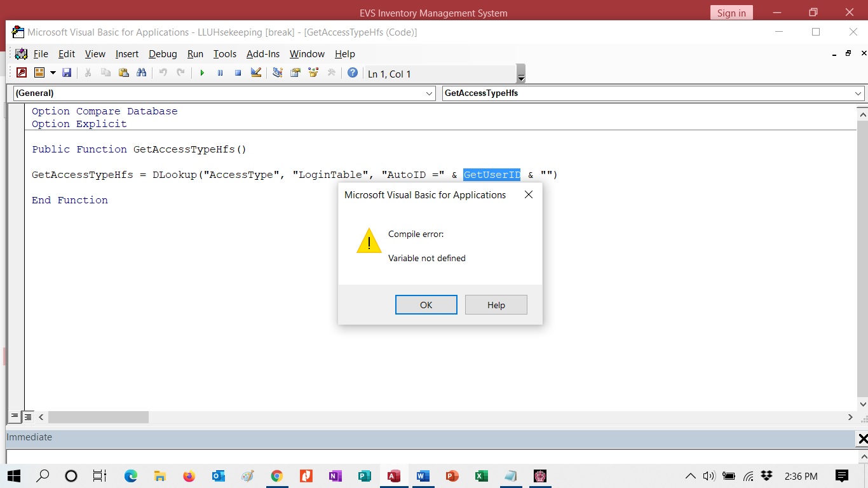Open the Window menu

coord(307,54)
